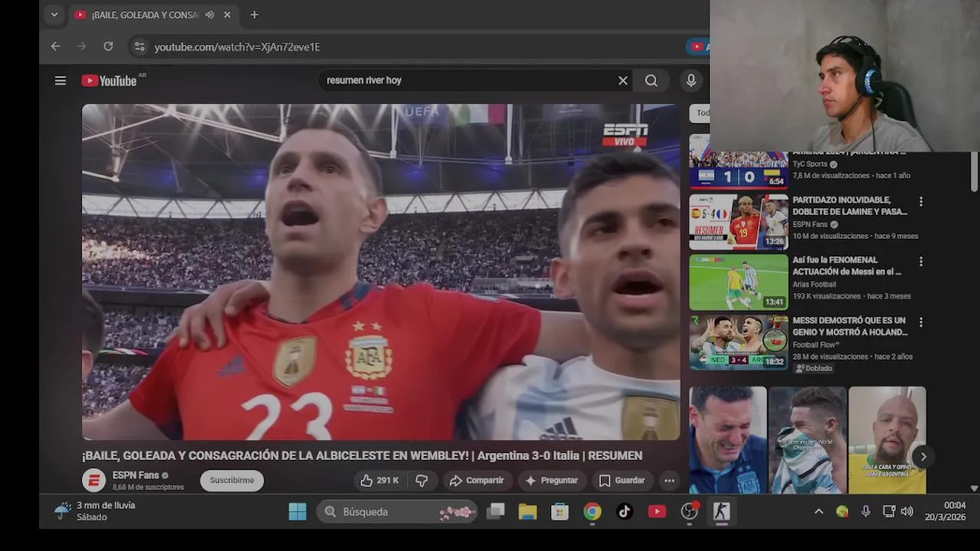Open the 18:32 NED 3-4 ARG thumbnail
The width and height of the screenshot is (980, 551).
[x=738, y=343]
